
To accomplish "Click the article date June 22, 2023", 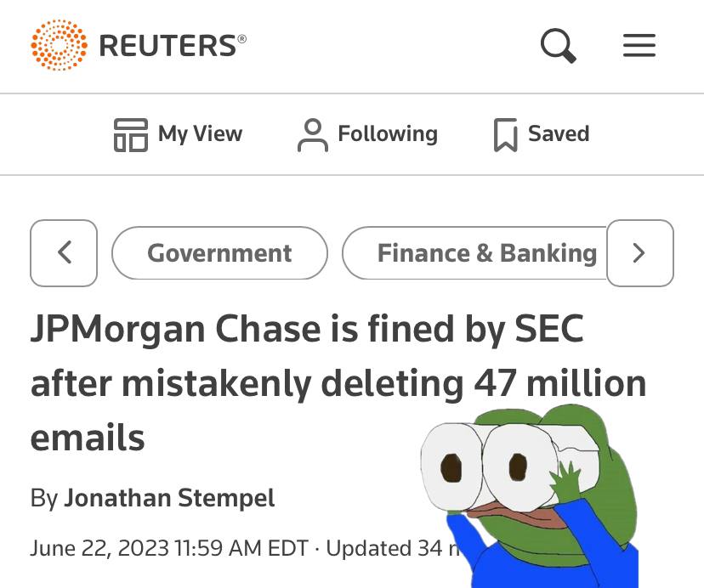I will click(x=99, y=548).
